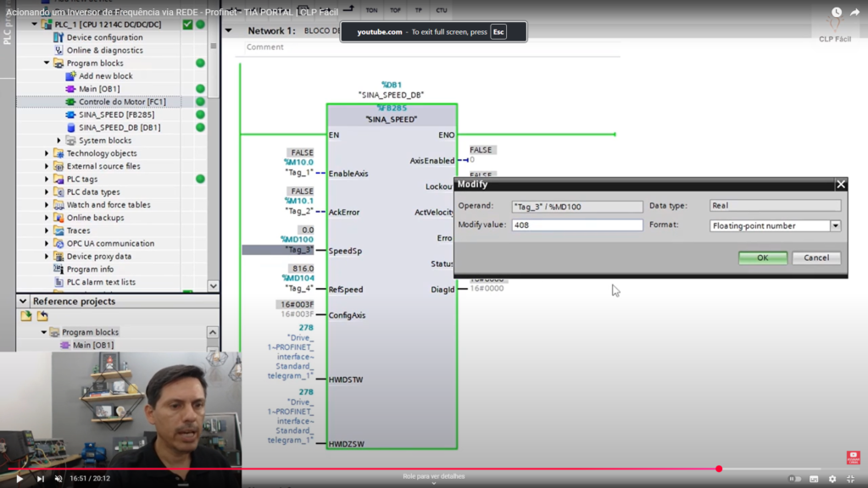868x488 pixels.
Task: Click the YouTube Share arrow icon
Action: tap(854, 12)
